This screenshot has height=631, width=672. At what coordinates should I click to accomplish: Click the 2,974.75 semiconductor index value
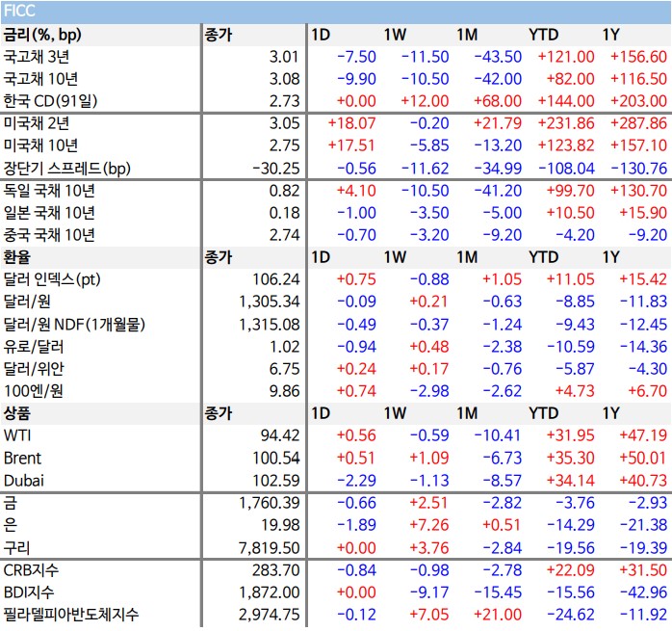270,615
